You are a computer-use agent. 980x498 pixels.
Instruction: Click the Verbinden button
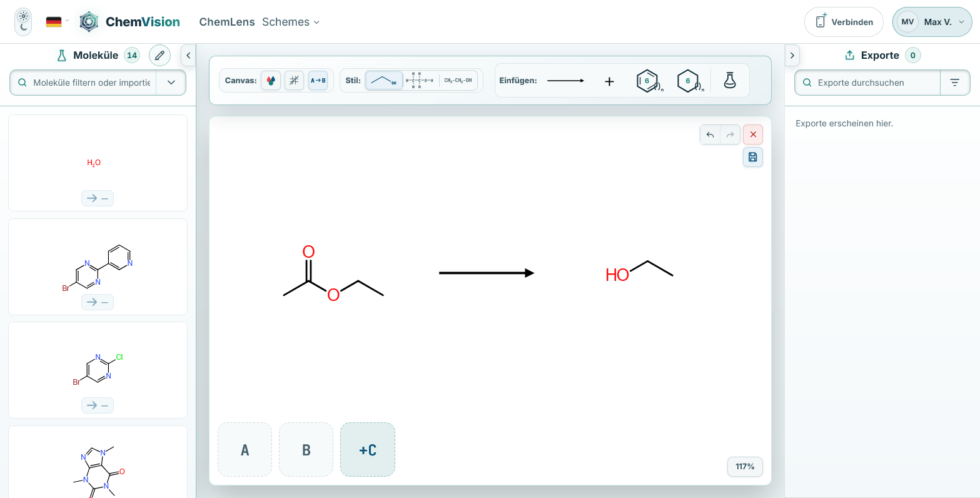(x=844, y=22)
